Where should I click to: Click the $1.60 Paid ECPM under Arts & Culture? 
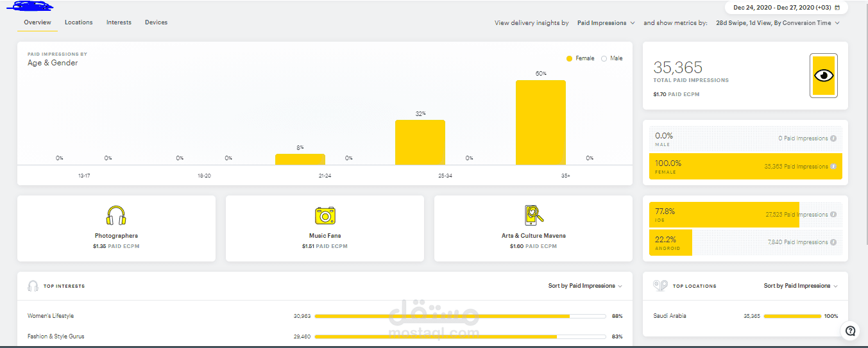[533, 246]
